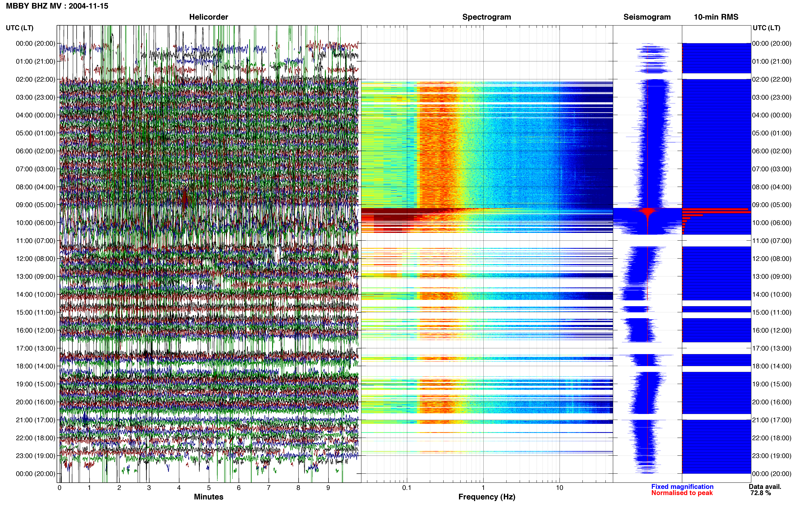The image size is (812, 508).
Task: Click '22:00 (18:00)' on the right time axis
Action: (772, 438)
